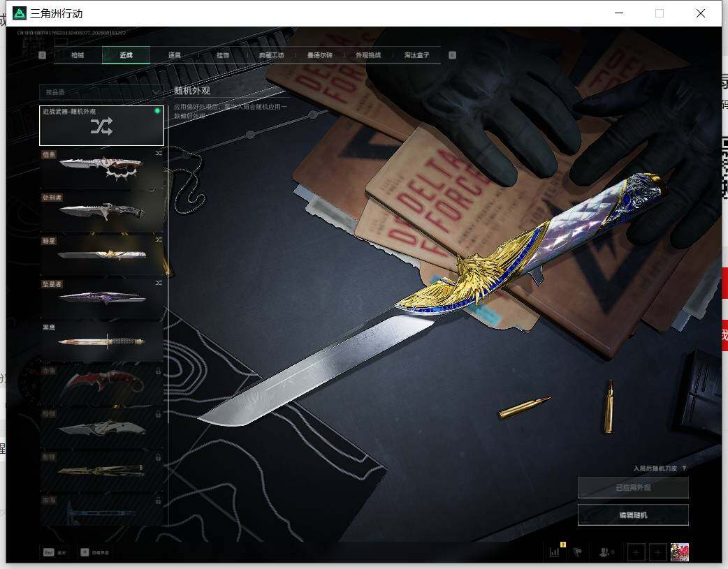The image size is (728, 569).
Task: Open the stats bar-chart icon
Action: tap(555, 552)
